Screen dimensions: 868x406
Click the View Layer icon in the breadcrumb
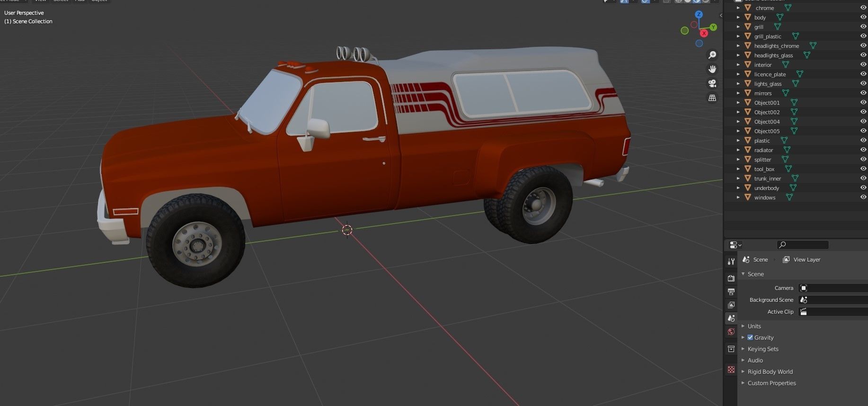(x=786, y=260)
